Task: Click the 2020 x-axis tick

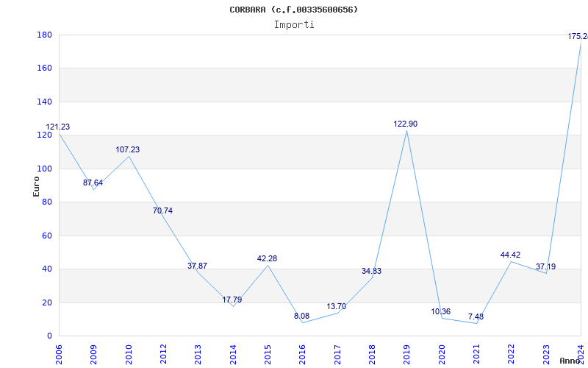Action: pos(442,355)
